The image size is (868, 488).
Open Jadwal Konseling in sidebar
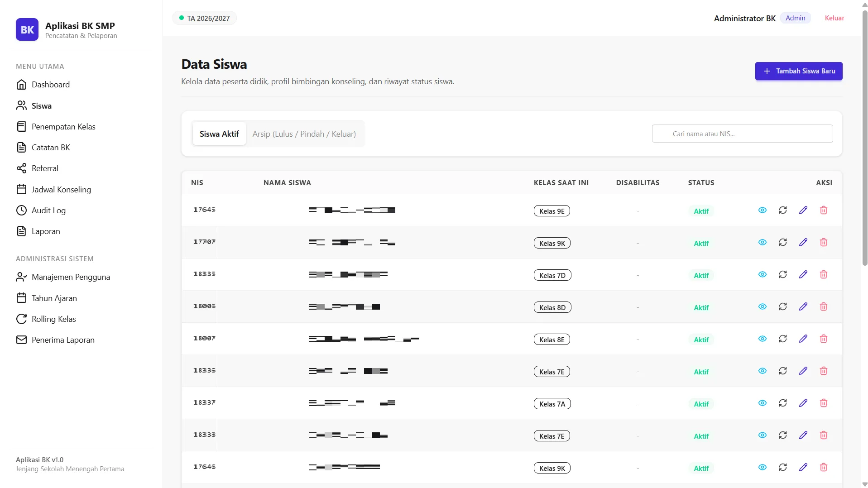pos(53,190)
